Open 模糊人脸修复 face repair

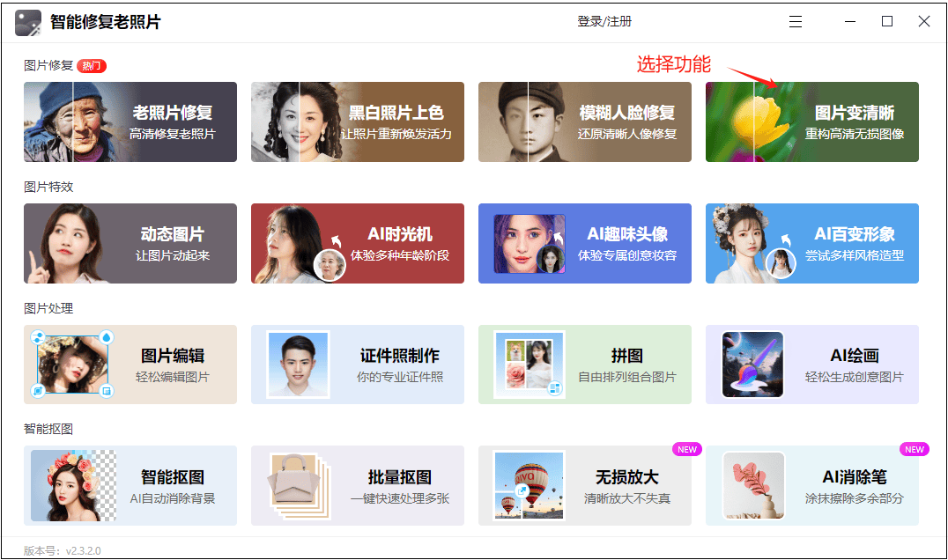(x=585, y=122)
